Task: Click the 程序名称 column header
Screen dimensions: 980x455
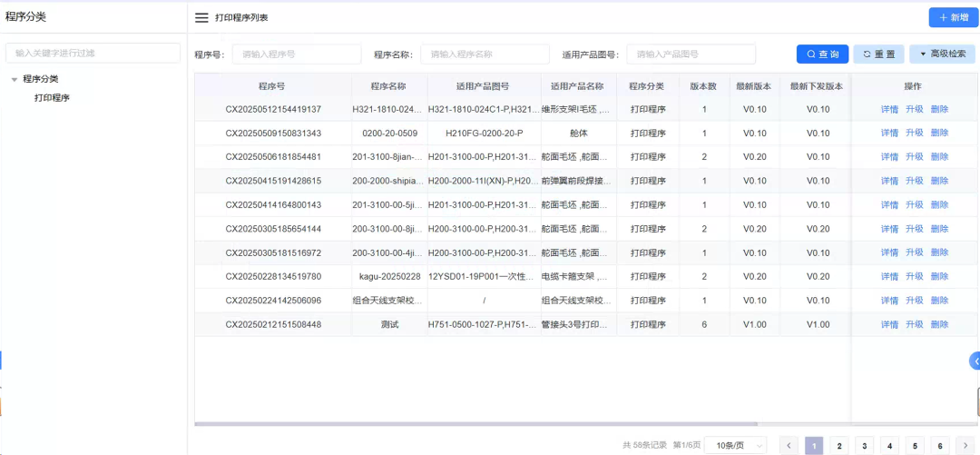Action: pyautogui.click(x=389, y=85)
